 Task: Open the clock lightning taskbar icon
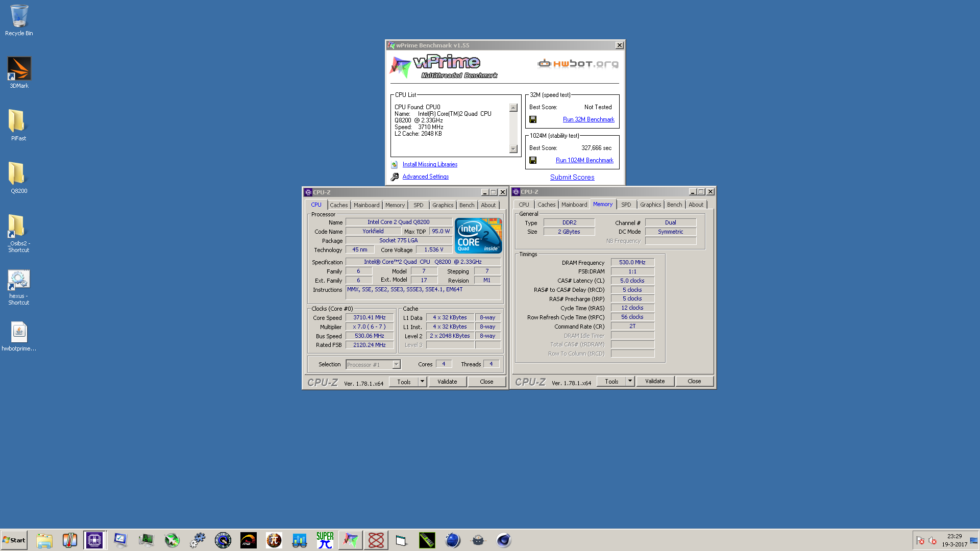click(x=223, y=540)
